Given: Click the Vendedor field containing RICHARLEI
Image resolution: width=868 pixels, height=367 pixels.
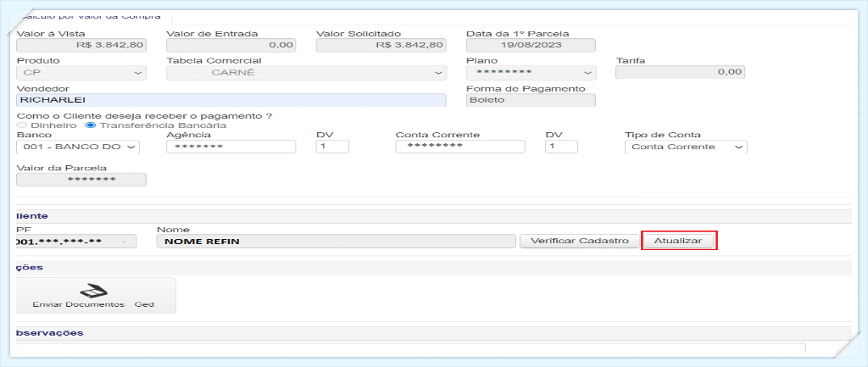Looking at the screenshot, I should [231, 100].
